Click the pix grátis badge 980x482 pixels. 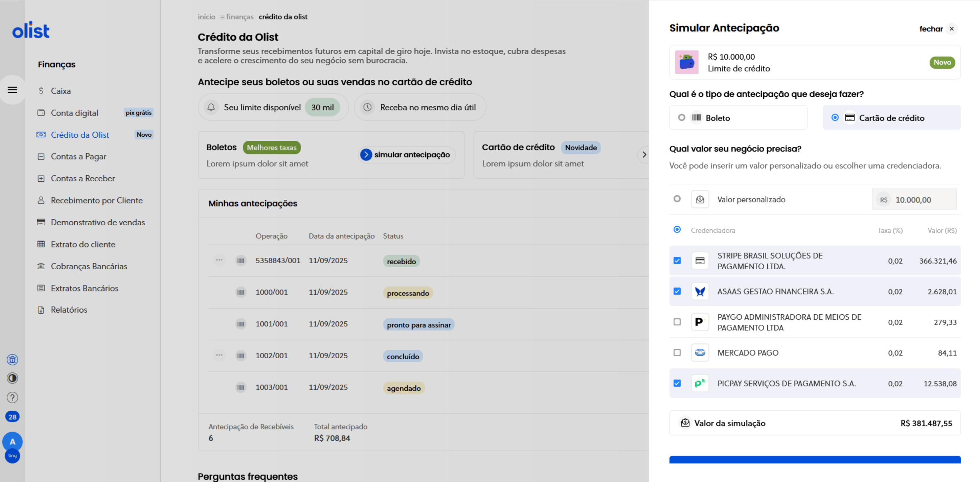(x=138, y=112)
